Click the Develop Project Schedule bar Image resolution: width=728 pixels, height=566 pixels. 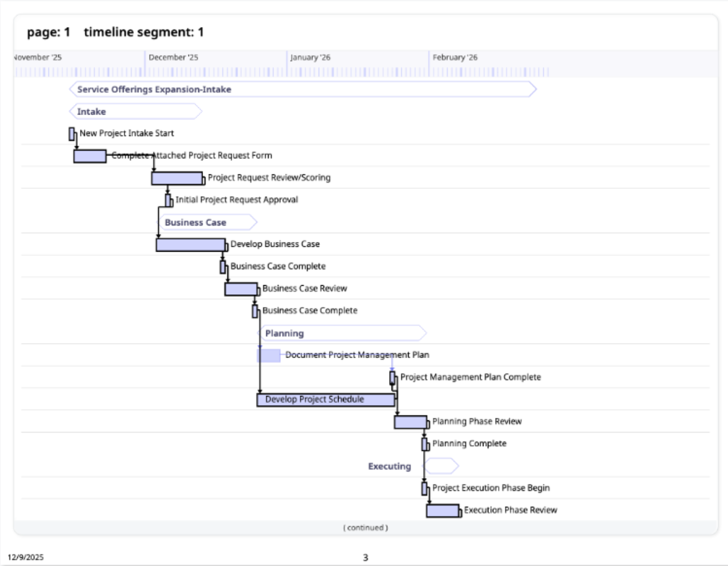(x=325, y=400)
